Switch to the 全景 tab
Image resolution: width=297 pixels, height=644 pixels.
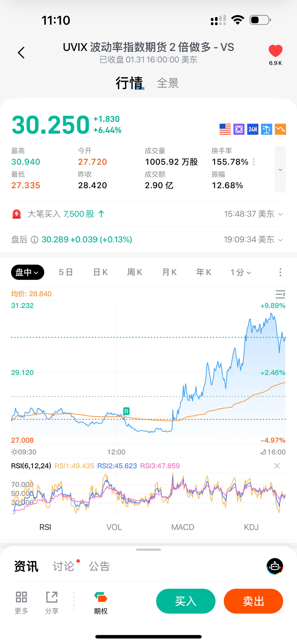point(168,83)
